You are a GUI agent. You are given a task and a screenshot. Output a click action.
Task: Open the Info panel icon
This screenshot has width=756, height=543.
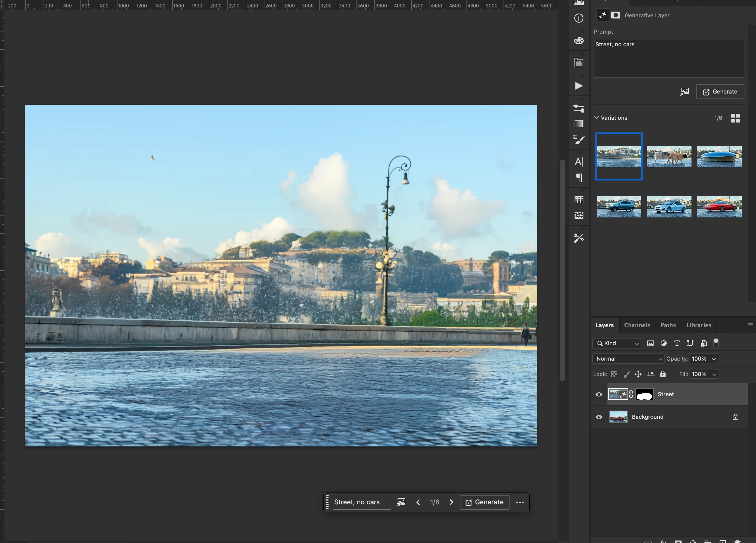click(x=579, y=18)
